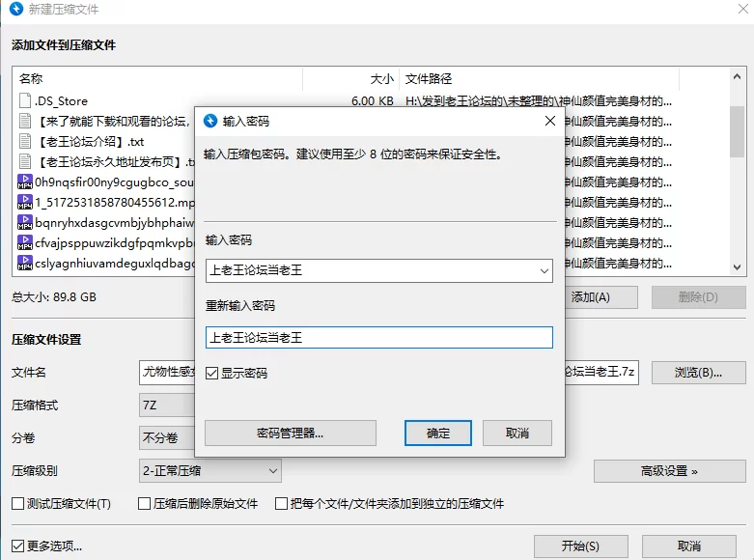This screenshot has height=560, width=754.
Task: Click the .DS_Store file icon
Action: point(25,100)
